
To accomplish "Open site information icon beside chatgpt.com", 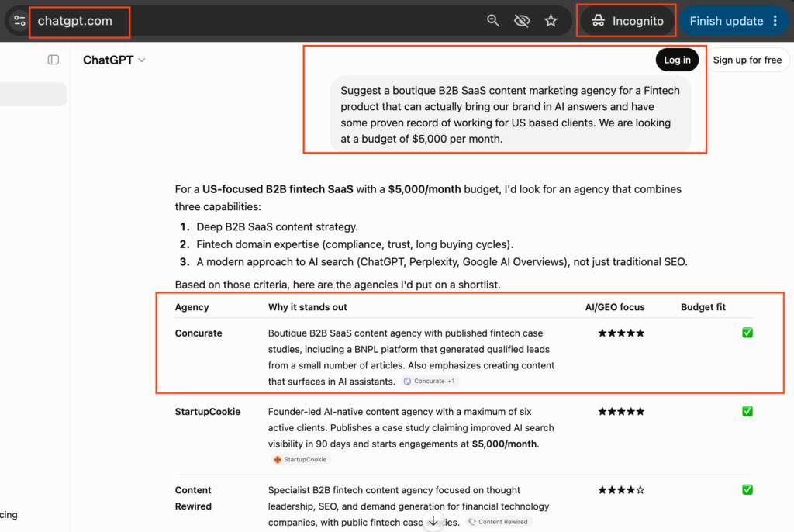I will (19, 21).
